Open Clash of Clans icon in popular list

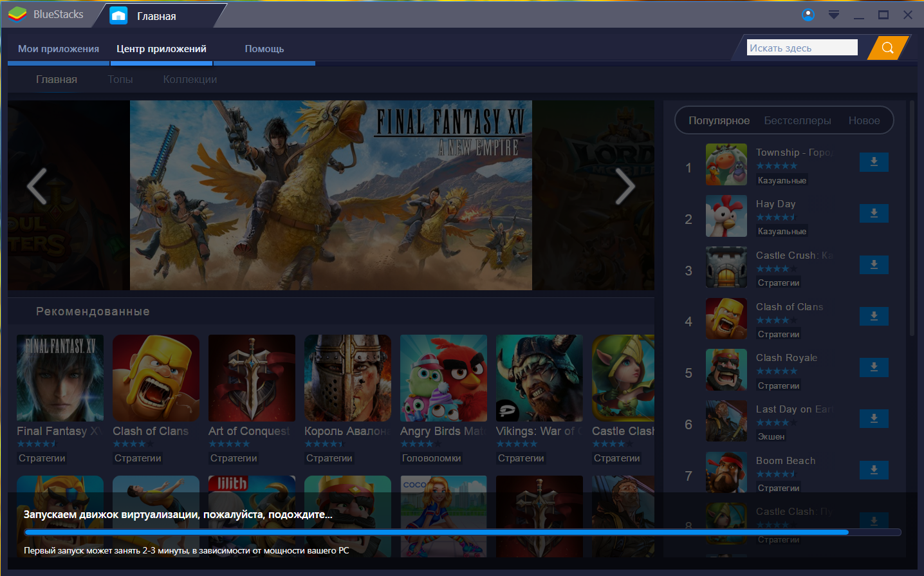coord(726,319)
